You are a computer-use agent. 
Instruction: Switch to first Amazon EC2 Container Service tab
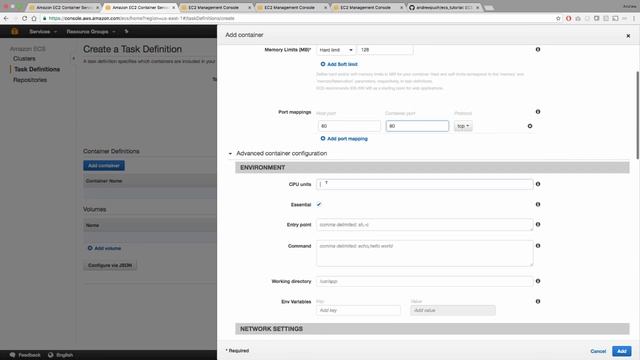click(x=64, y=7)
